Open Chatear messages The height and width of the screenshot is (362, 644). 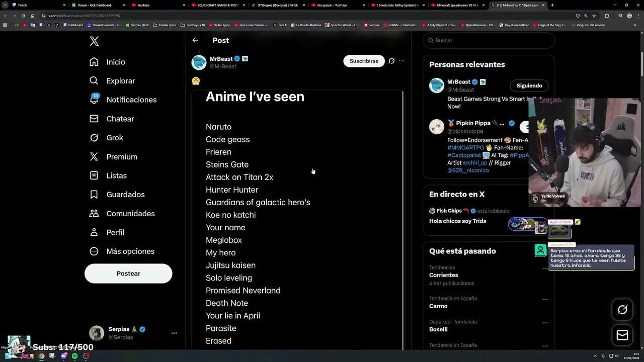click(x=112, y=119)
